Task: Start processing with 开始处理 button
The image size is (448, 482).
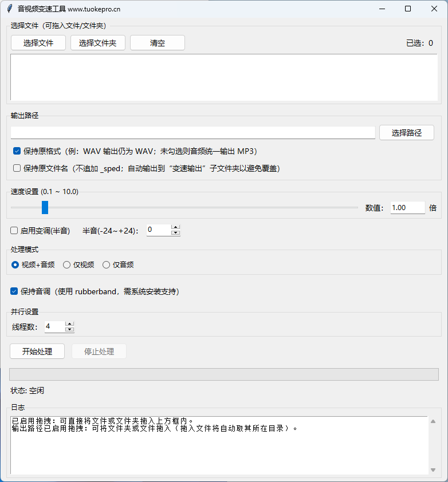Action: (x=37, y=351)
